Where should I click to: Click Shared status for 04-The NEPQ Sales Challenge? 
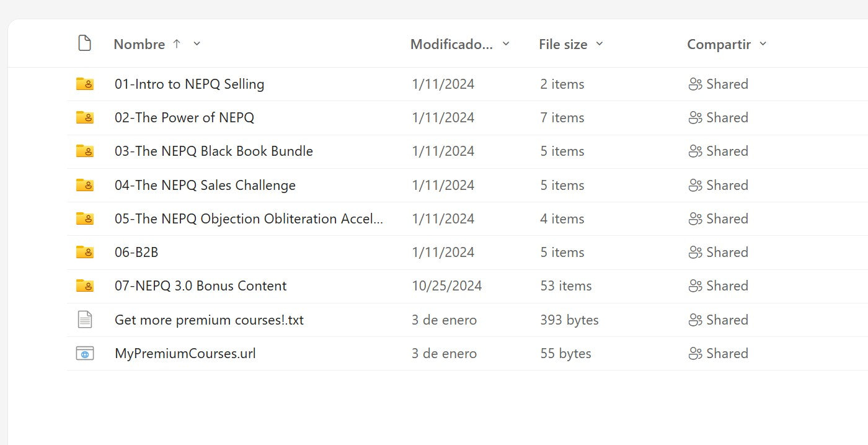click(x=727, y=185)
